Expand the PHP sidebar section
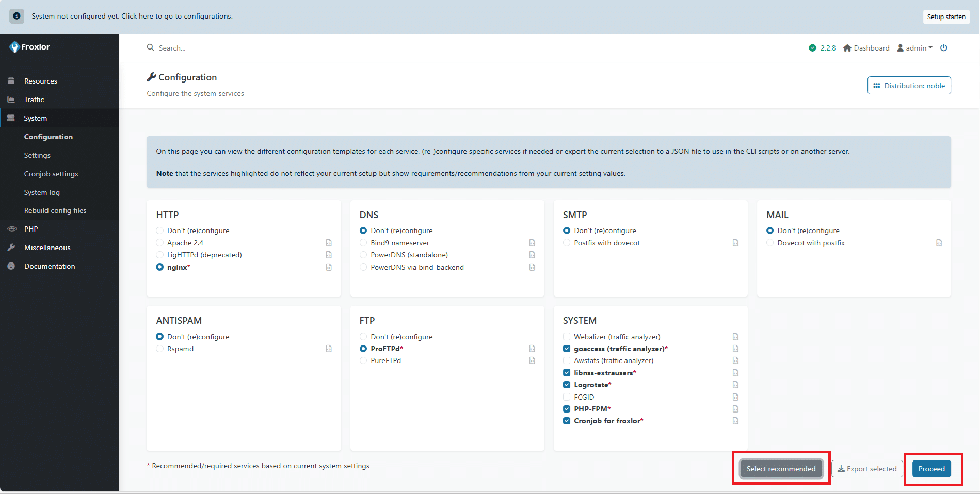The height and width of the screenshot is (494, 980). click(31, 229)
